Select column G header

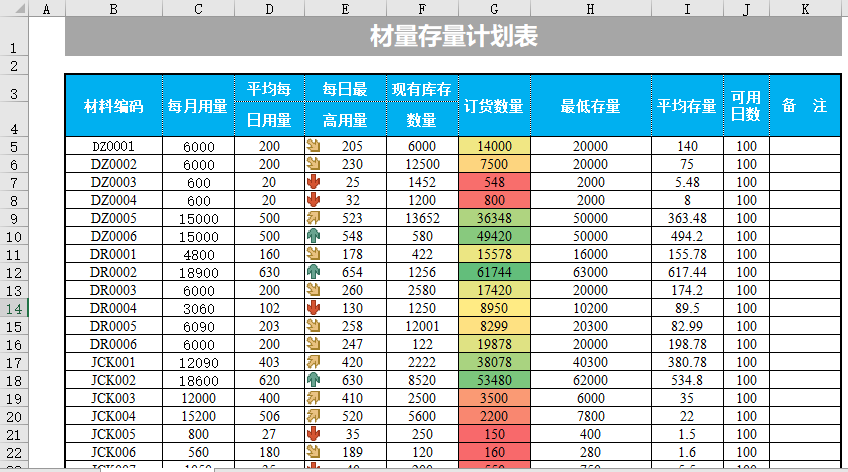pos(494,9)
